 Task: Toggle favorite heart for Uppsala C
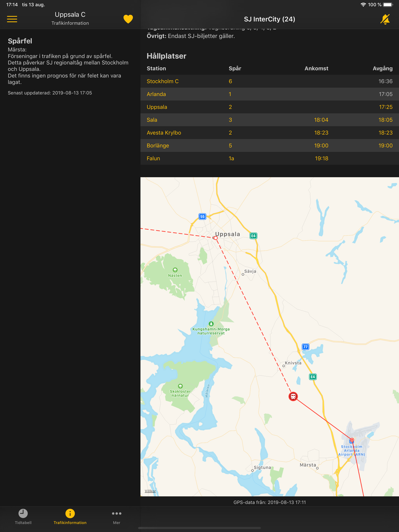point(128,19)
